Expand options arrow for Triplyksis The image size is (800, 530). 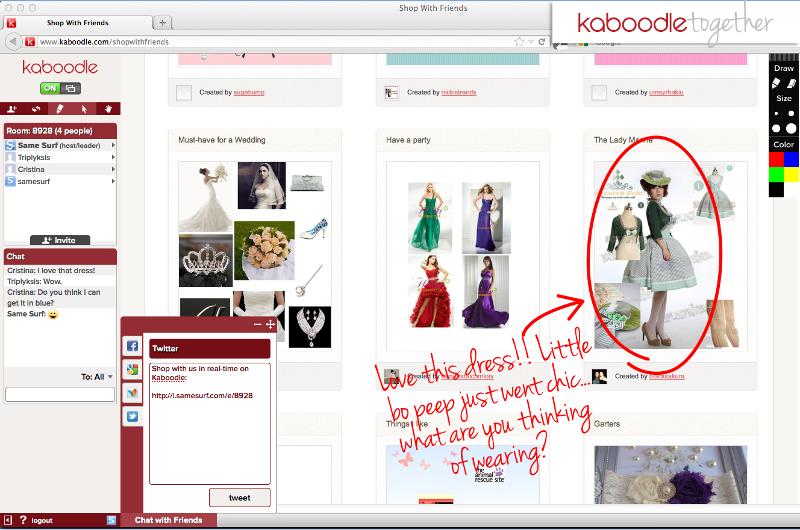click(113, 157)
